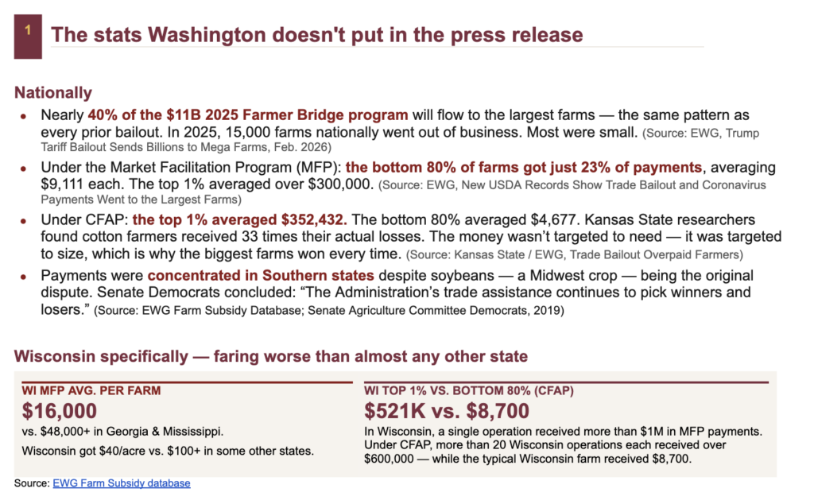The height and width of the screenshot is (504, 814).
Task: Click the WI MFP AVG. PER FARM label
Action: (91, 390)
